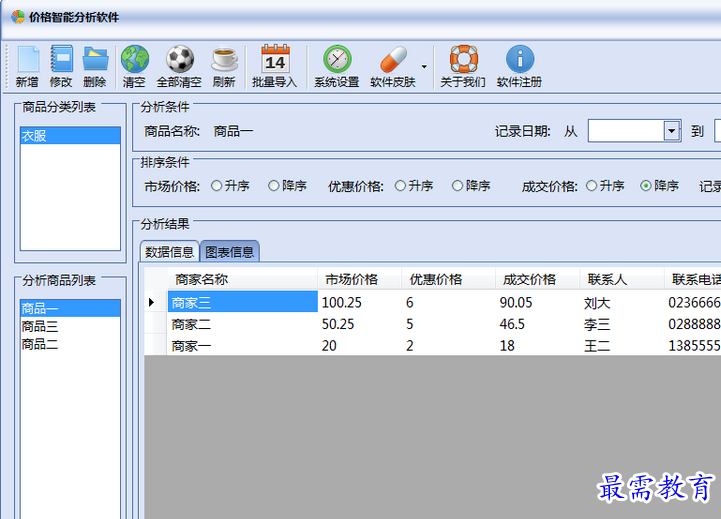This screenshot has width=721, height=519.
Task: Click the 新增 (add new) document icon
Action: (x=28, y=59)
